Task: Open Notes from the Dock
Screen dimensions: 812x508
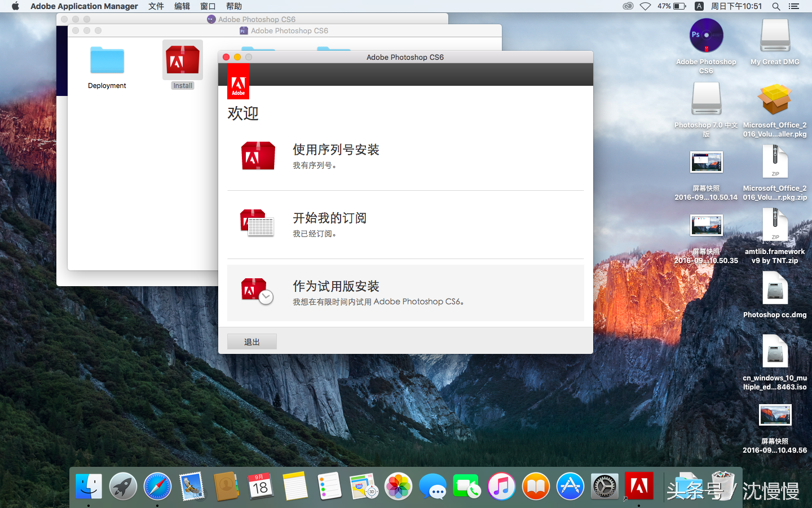Action: (x=295, y=486)
